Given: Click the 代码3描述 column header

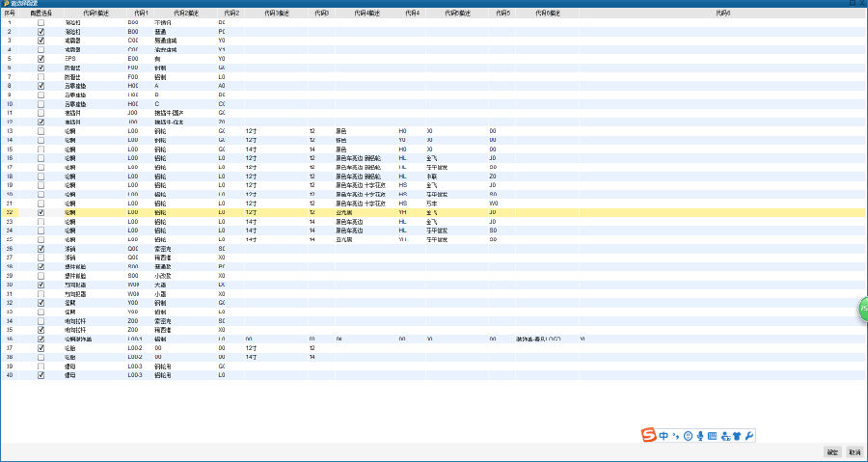Looking at the screenshot, I should [x=276, y=13].
